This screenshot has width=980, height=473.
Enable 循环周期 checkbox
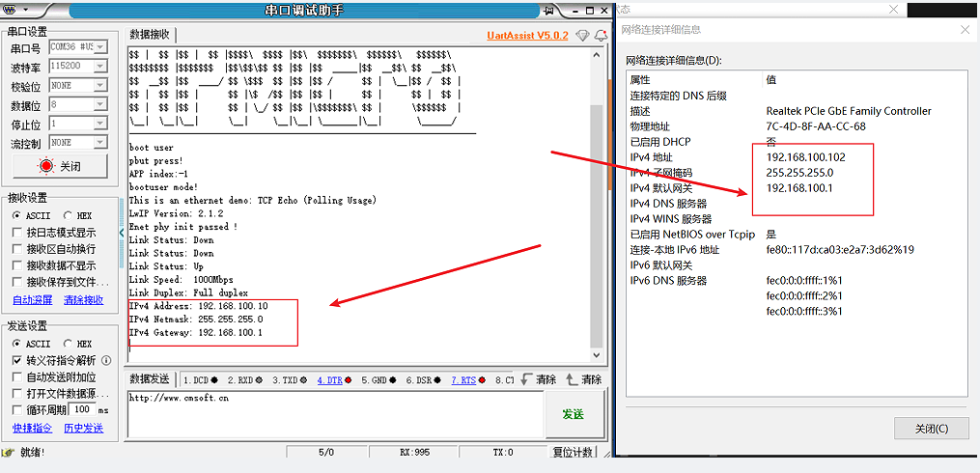click(17, 410)
